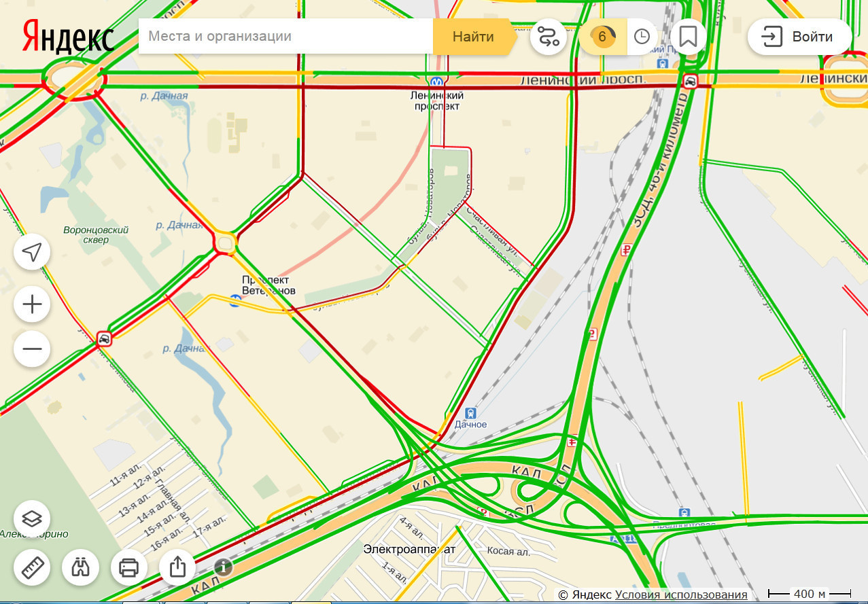Open the bookmarks icon
The width and height of the screenshot is (868, 604).
[x=688, y=37]
